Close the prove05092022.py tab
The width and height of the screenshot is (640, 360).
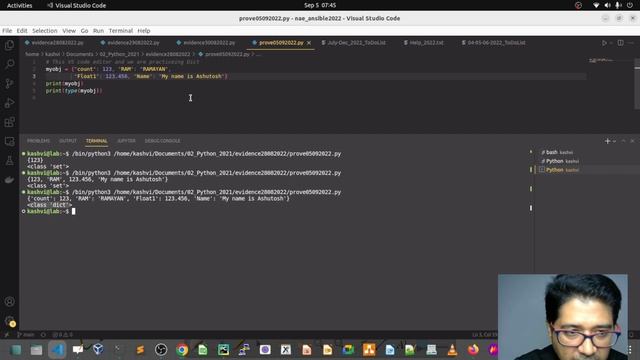tap(309, 42)
